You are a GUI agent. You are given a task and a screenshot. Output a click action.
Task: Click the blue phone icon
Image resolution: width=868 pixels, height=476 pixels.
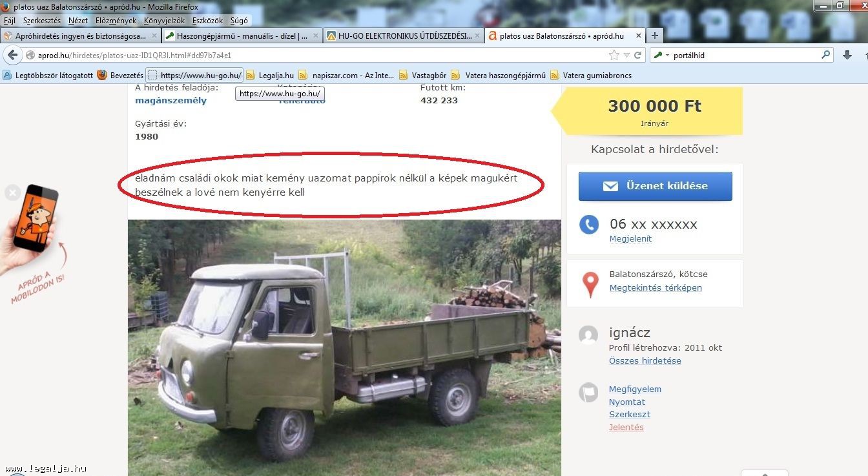tap(589, 224)
